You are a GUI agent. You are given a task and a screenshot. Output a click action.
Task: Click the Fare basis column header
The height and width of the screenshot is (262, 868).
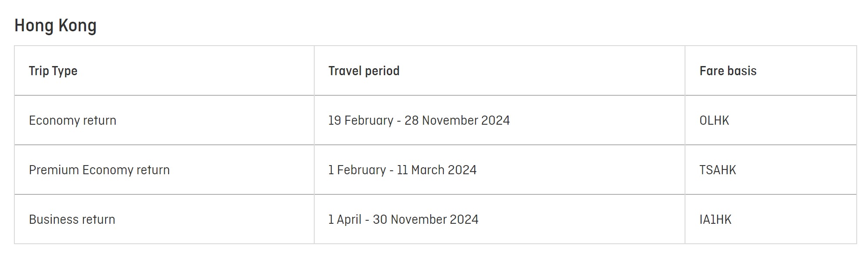pos(728,71)
